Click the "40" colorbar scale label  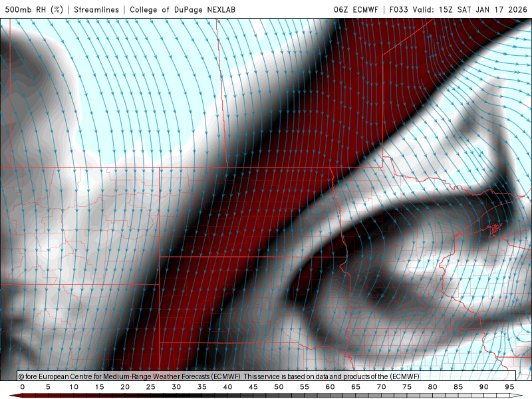pos(227,387)
